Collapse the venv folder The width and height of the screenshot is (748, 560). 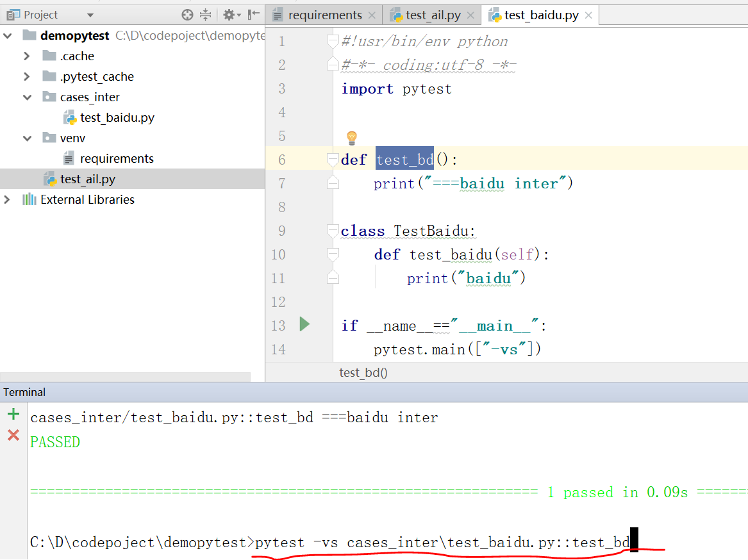[28, 138]
